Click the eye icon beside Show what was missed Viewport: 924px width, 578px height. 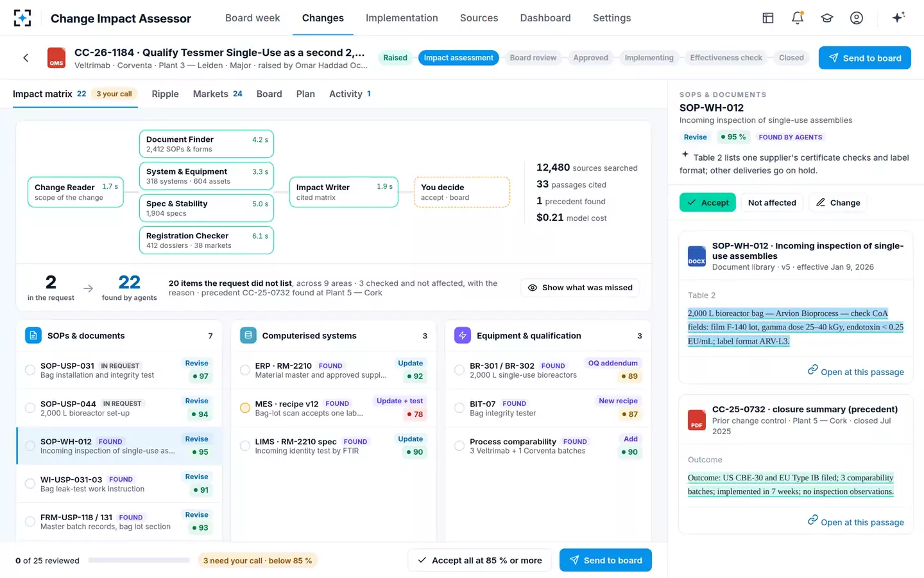[533, 288]
